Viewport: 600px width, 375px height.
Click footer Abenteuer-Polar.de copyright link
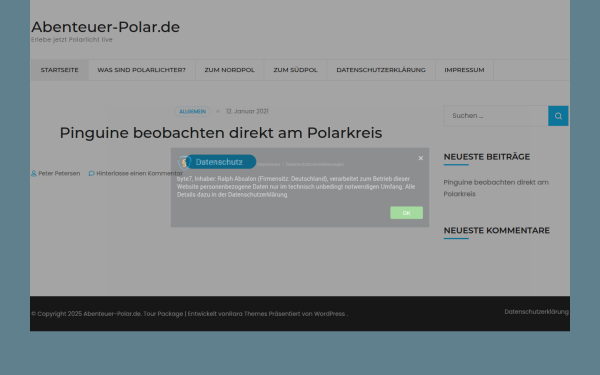point(112,314)
